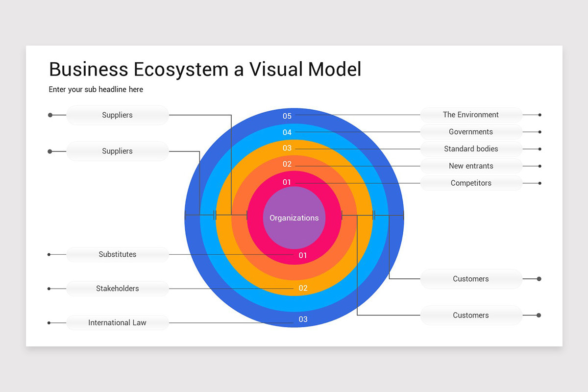Click the Suppliers label pill
The image size is (588, 392).
coord(117,115)
